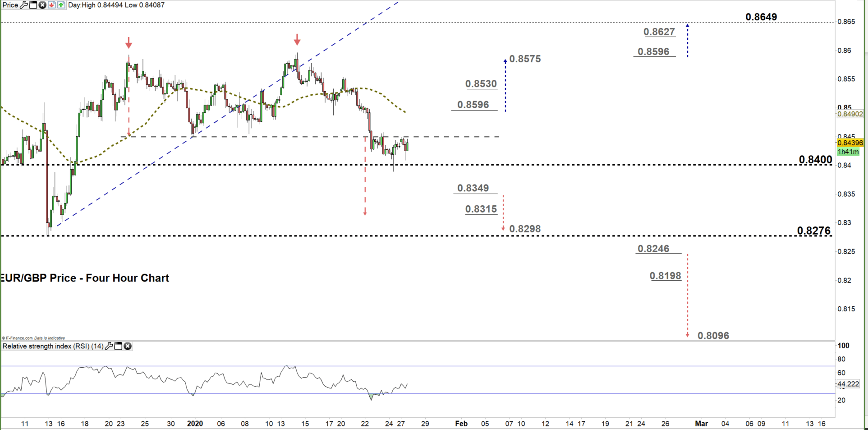The image size is (868, 430).
Task: Click the red down-arrow icon in Price toolbar
Action: 51,5
